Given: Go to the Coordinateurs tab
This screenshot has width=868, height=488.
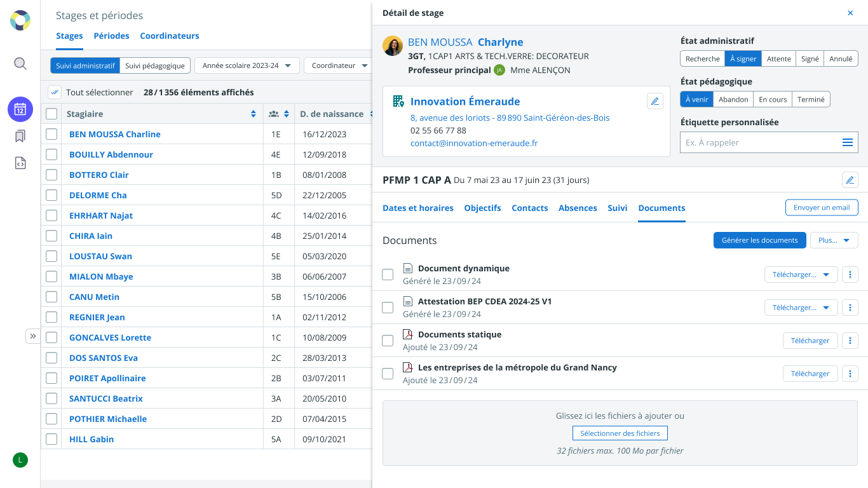Looking at the screenshot, I should (x=170, y=36).
